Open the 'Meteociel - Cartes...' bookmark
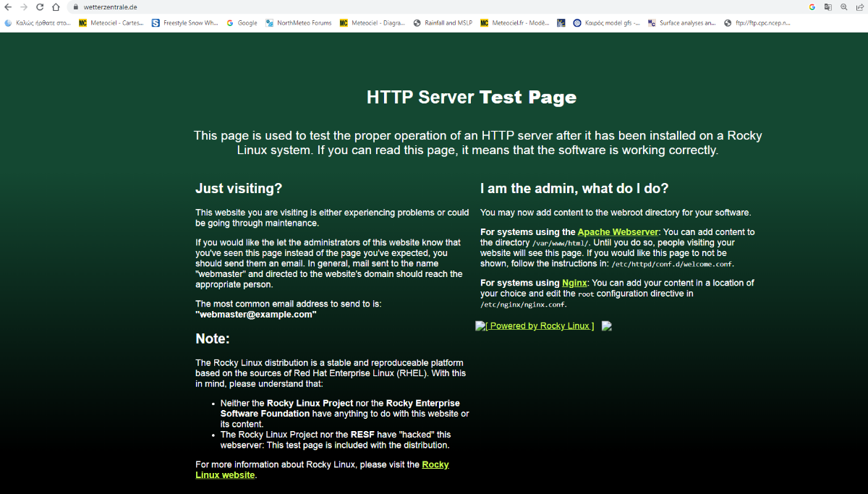This screenshot has width=868, height=494. pos(111,22)
